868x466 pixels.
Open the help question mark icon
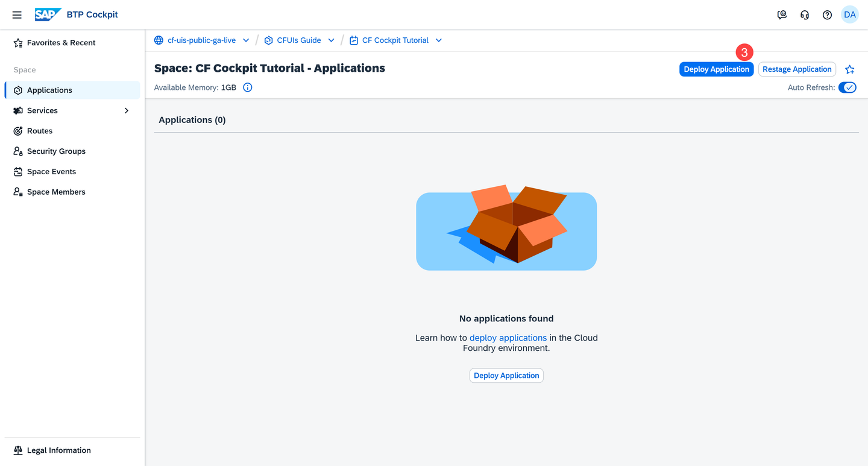[827, 15]
